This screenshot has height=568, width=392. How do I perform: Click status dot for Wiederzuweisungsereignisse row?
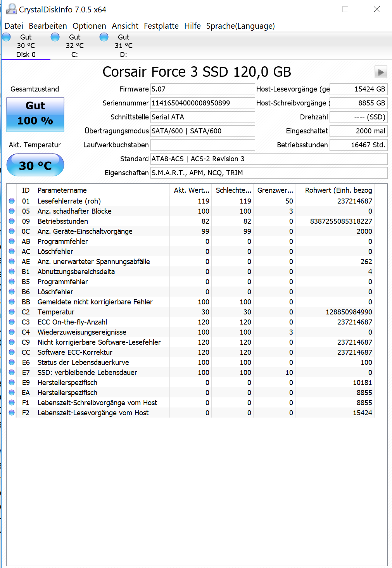click(x=12, y=332)
